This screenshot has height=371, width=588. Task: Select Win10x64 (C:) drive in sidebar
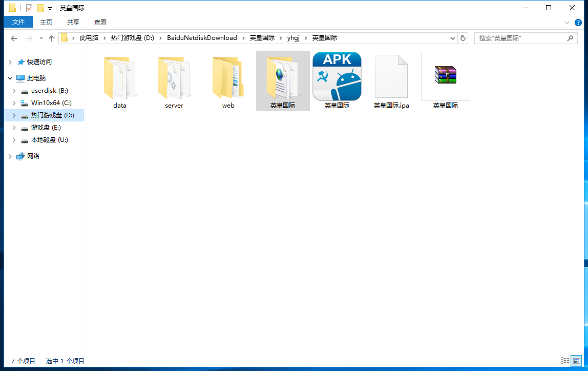(51, 103)
